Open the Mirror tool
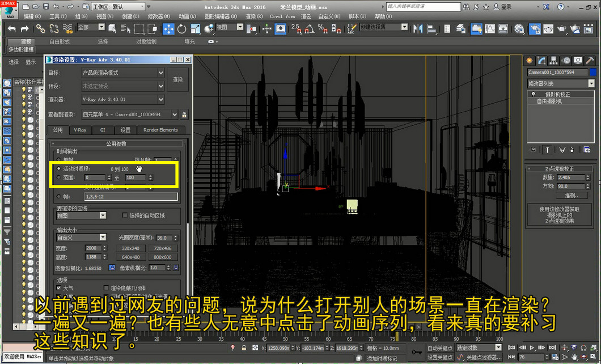 pos(418,29)
